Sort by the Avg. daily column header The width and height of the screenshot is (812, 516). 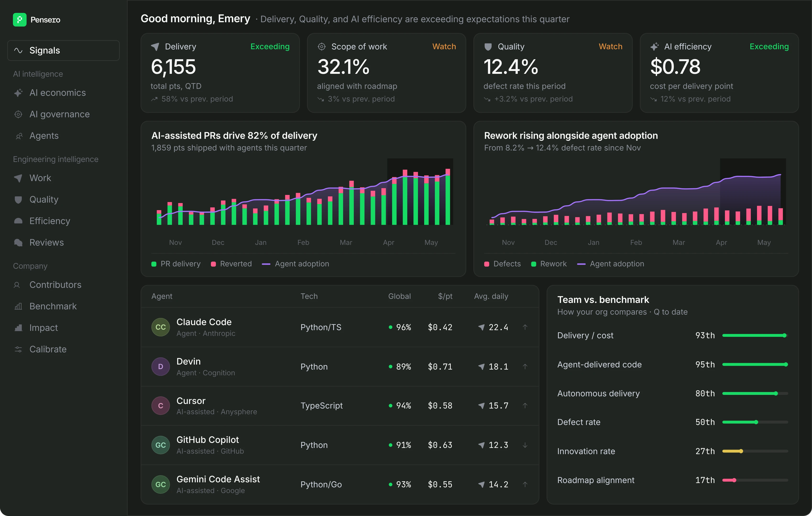(x=491, y=296)
